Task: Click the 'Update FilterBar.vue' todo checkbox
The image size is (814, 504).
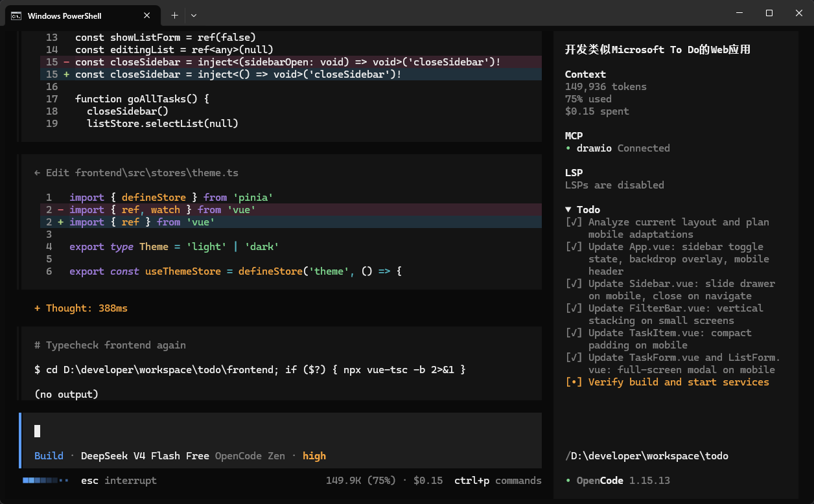Action: (x=574, y=308)
